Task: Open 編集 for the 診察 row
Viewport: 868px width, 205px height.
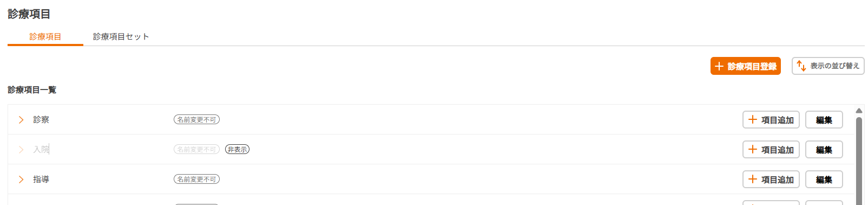Action: point(824,119)
